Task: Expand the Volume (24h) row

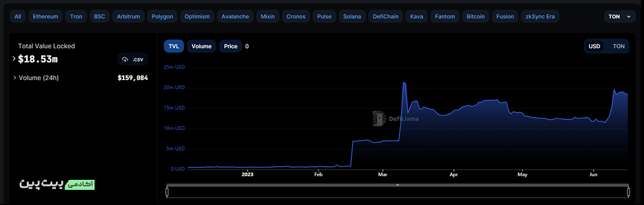Action: pos(15,78)
